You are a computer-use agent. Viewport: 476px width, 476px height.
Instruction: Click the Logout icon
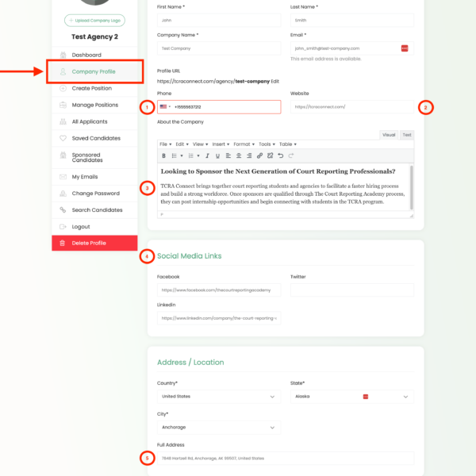coord(63,227)
